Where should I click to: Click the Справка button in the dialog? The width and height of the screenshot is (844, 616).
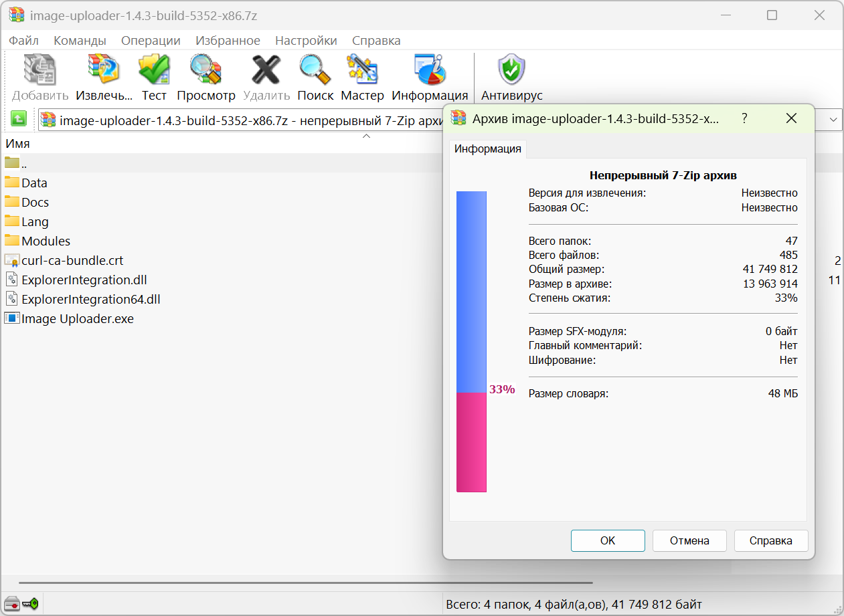coord(771,540)
